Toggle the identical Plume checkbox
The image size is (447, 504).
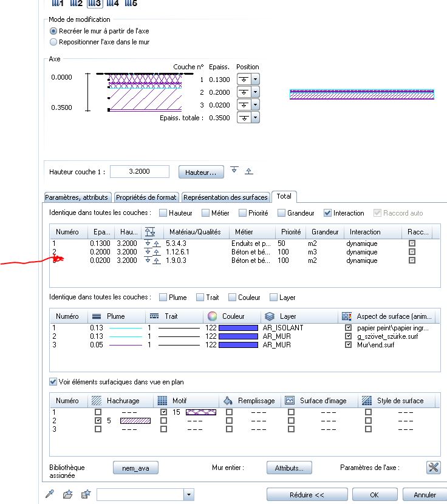pyautogui.click(x=163, y=298)
